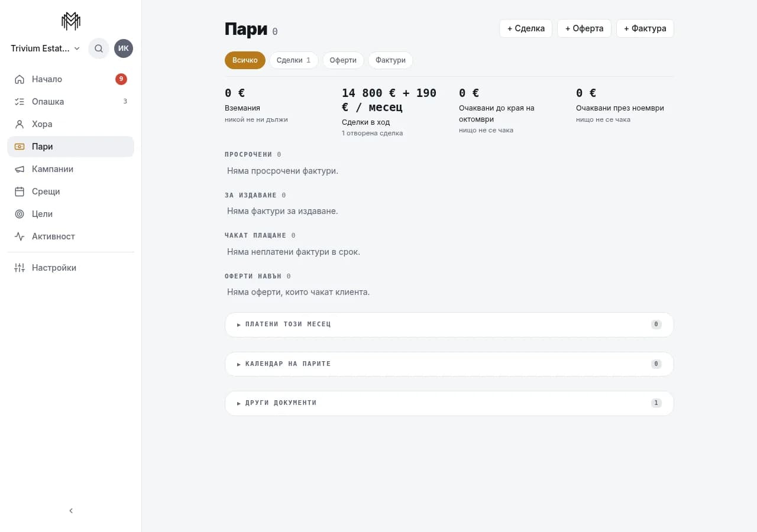Click the Опашка checklist icon
Viewport: 757px width, 532px height.
[x=20, y=102]
